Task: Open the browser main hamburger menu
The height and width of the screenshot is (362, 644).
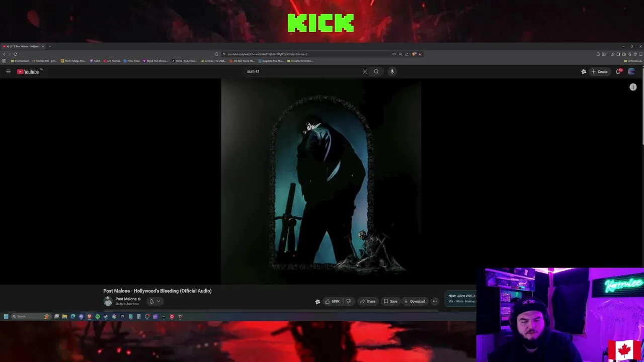Action: click(640, 54)
